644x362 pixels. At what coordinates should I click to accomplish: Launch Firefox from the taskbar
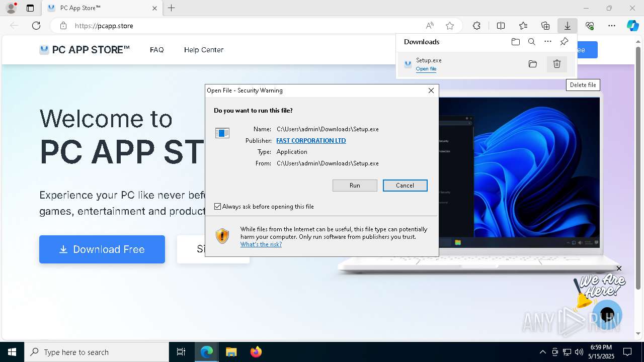[256, 352]
